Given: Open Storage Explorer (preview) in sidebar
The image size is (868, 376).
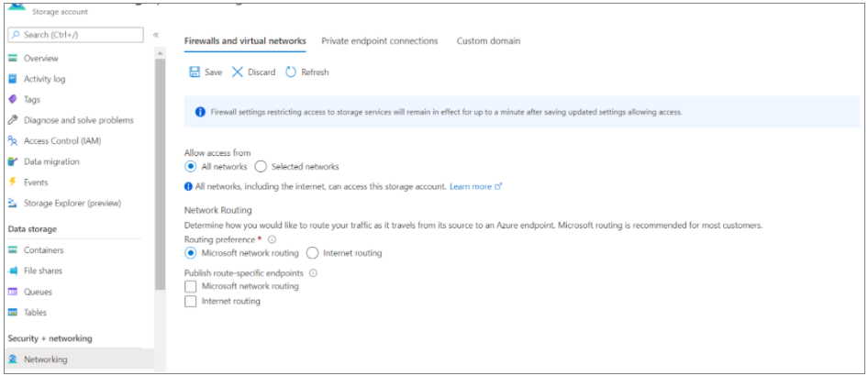Looking at the screenshot, I should pyautogui.click(x=72, y=203).
